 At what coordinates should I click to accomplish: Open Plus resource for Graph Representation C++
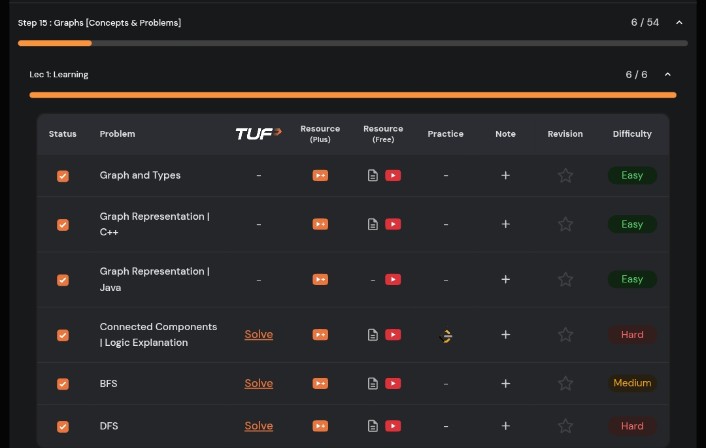click(x=320, y=224)
